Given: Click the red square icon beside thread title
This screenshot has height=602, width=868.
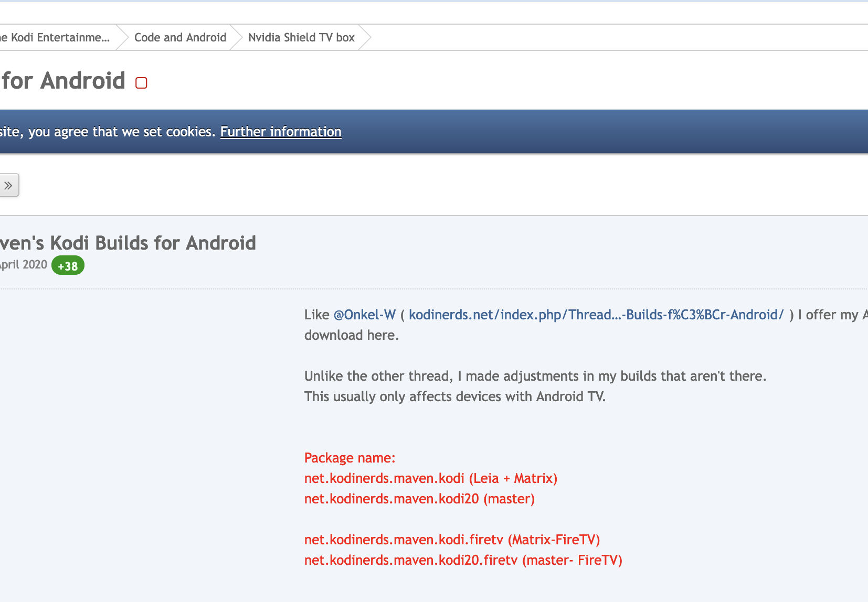Looking at the screenshot, I should point(141,83).
